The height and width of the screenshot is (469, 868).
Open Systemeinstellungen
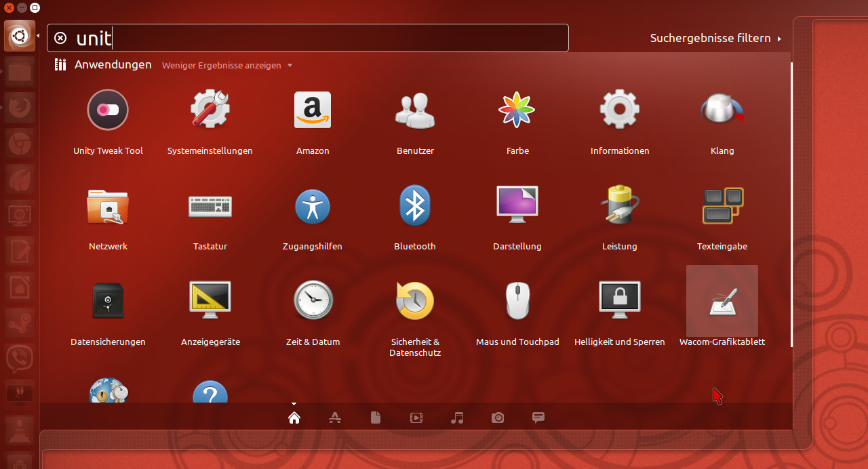(210, 109)
